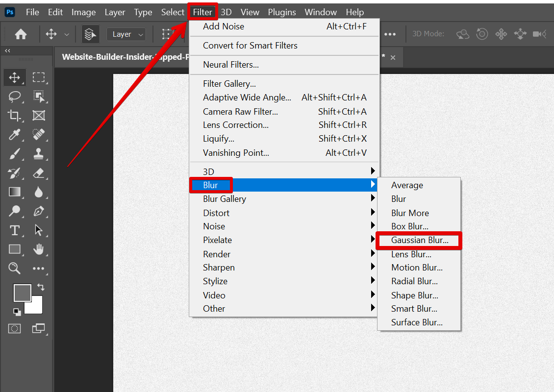Viewport: 554px width, 392px height.
Task: Toggle the Auto-Select layers icon
Action: point(90,34)
